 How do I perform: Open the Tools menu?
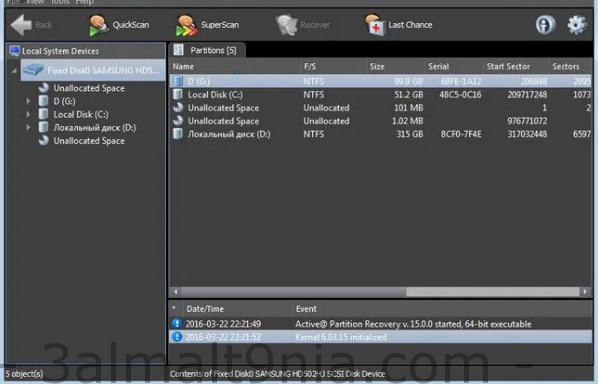click(60, 2)
